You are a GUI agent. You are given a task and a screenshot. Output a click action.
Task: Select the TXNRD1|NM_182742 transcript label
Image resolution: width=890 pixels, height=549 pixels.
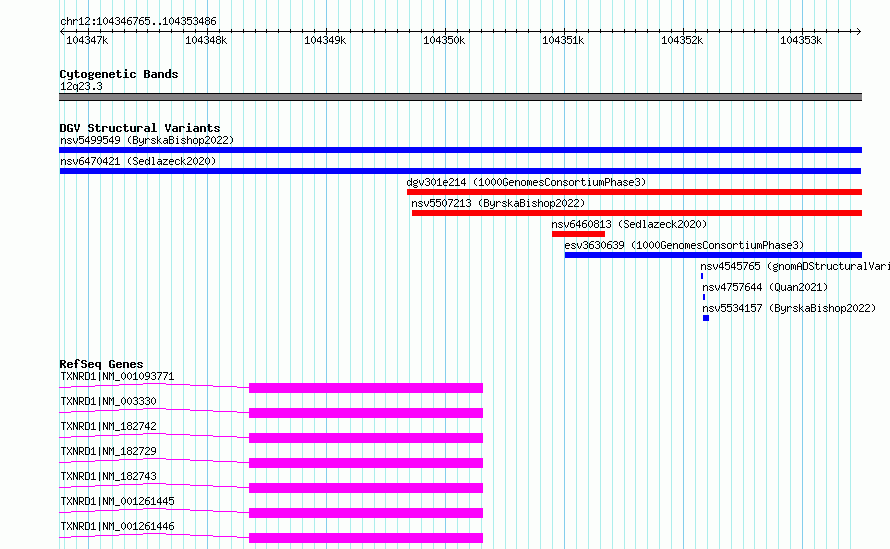pos(108,426)
